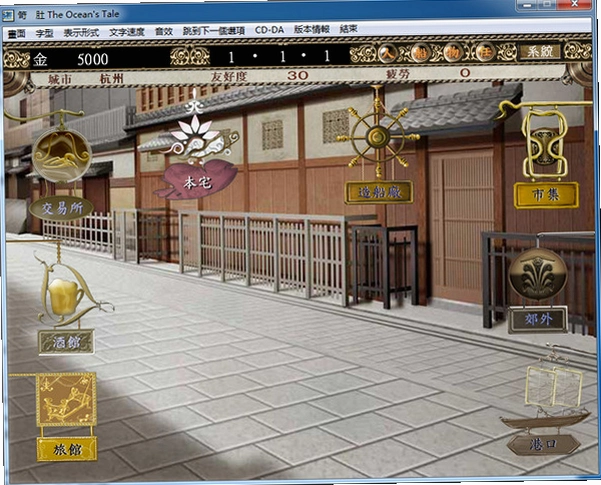
Task: Open the 人 (people) round status icon
Action: point(387,53)
